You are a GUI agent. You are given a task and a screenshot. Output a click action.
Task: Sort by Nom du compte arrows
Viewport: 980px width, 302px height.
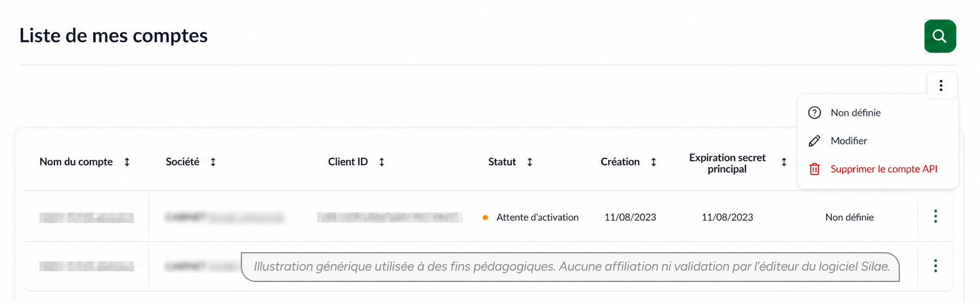127,162
